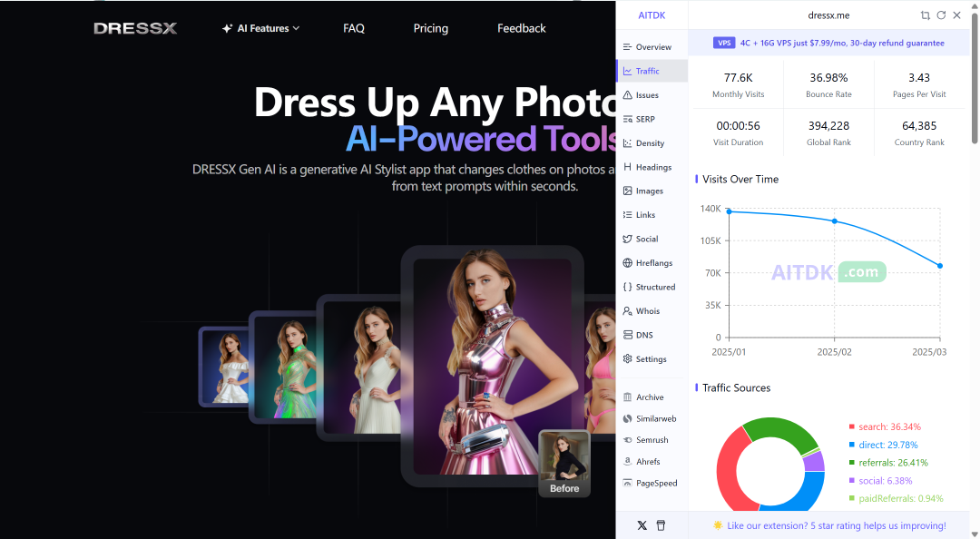The width and height of the screenshot is (980, 539).
Task: Click the Links list icon in the sidebar
Action: point(628,214)
